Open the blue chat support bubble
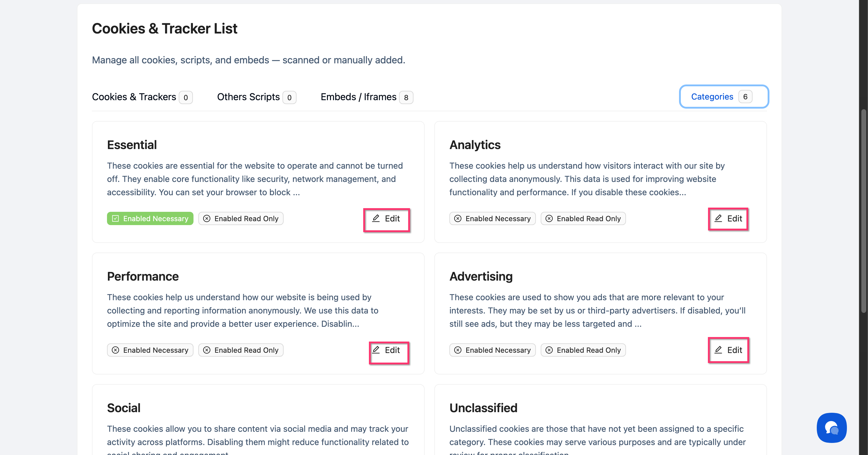The image size is (868, 455). click(831, 427)
